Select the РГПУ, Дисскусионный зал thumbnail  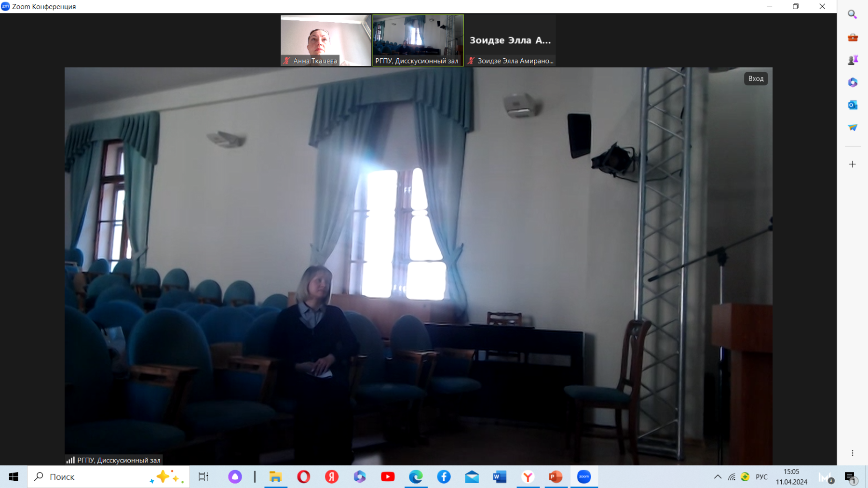418,40
